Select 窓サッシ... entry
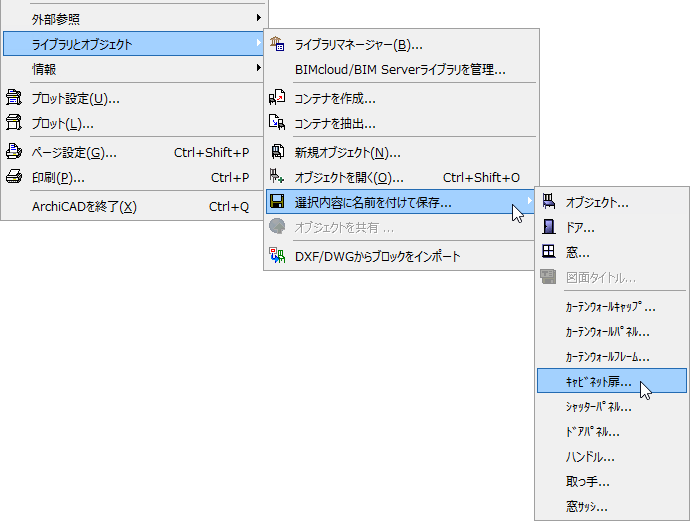The height and width of the screenshot is (521, 690). 612,506
